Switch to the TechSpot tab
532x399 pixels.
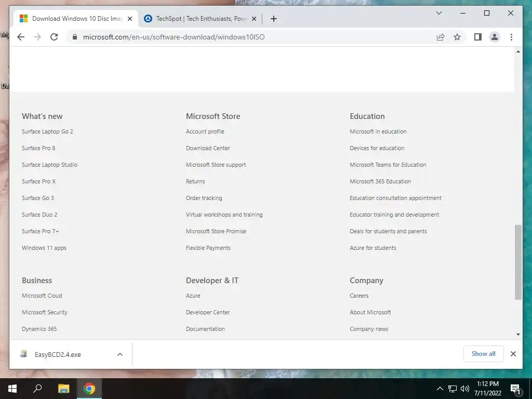tap(200, 19)
